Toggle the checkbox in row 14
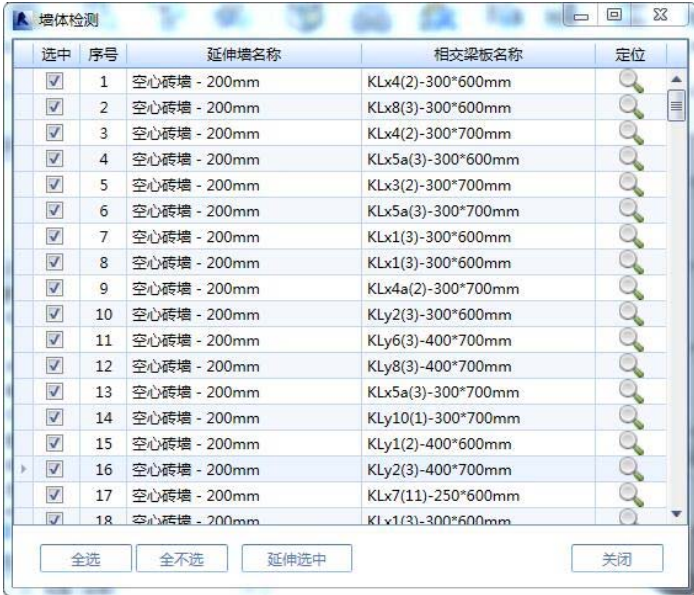 pyautogui.click(x=54, y=417)
